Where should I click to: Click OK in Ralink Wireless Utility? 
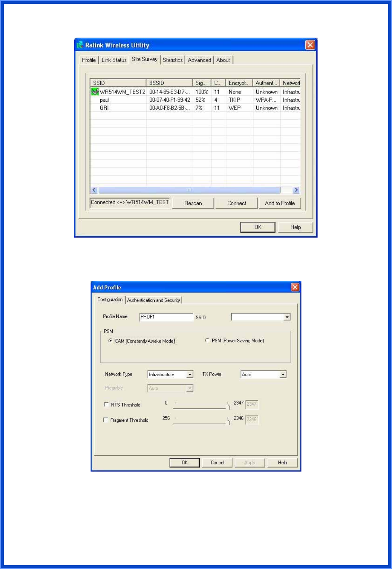(258, 227)
